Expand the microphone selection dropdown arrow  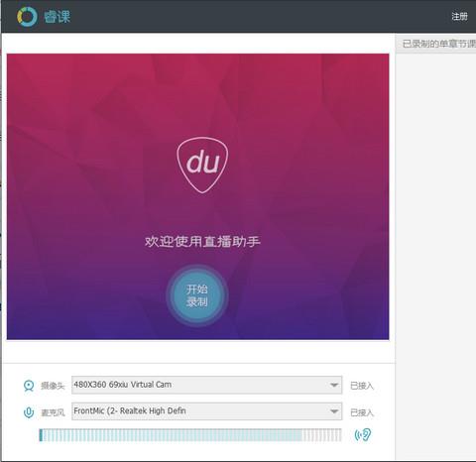click(x=334, y=411)
